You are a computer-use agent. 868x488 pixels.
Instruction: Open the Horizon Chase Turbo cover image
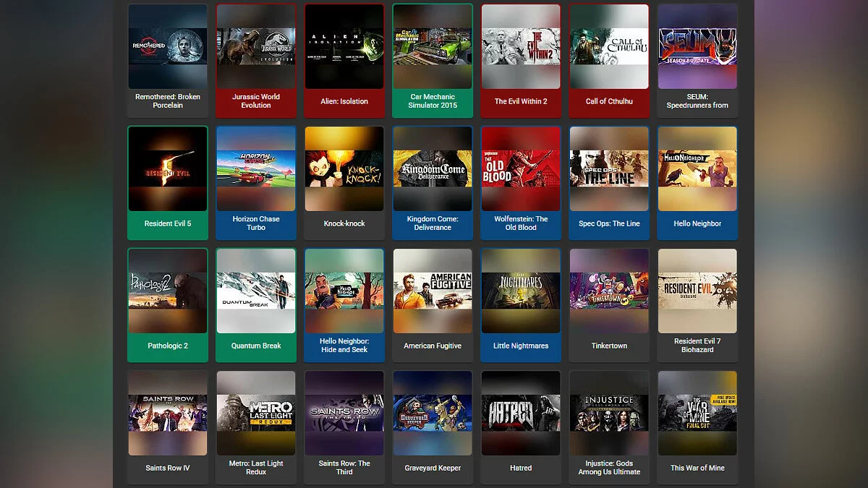pos(256,168)
